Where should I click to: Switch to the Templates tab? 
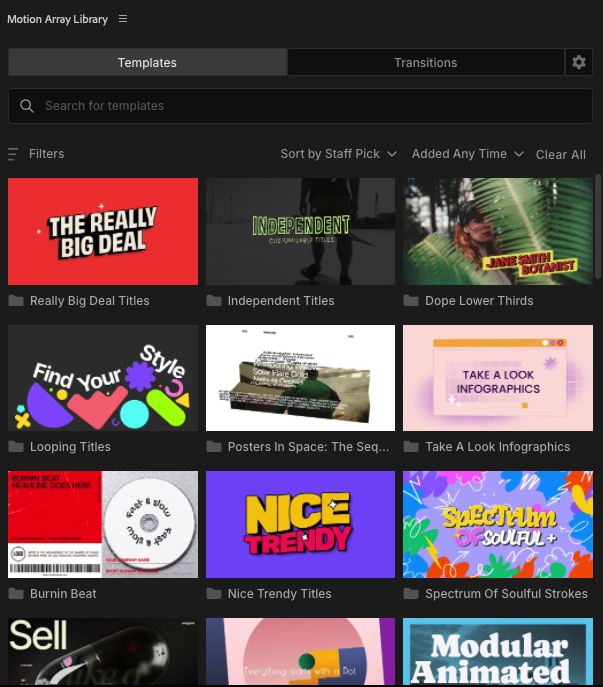147,62
